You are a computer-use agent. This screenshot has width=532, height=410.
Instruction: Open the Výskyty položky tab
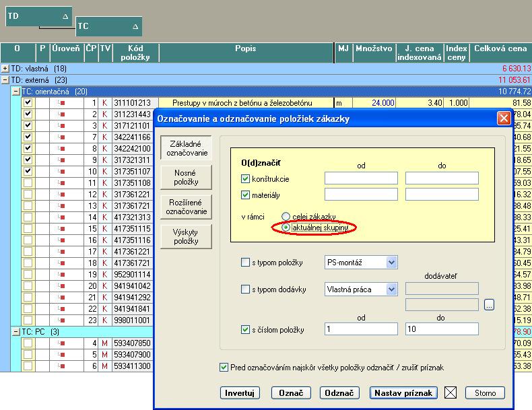186,236
